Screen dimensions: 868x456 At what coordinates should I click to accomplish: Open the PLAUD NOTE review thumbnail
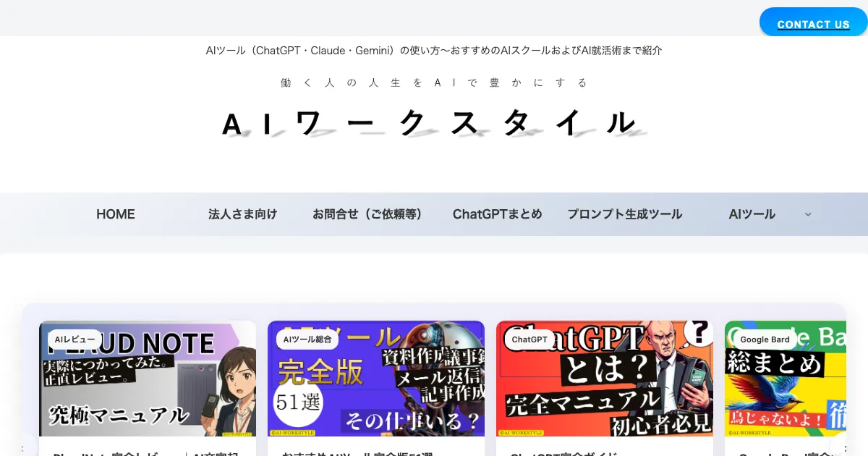tap(148, 379)
